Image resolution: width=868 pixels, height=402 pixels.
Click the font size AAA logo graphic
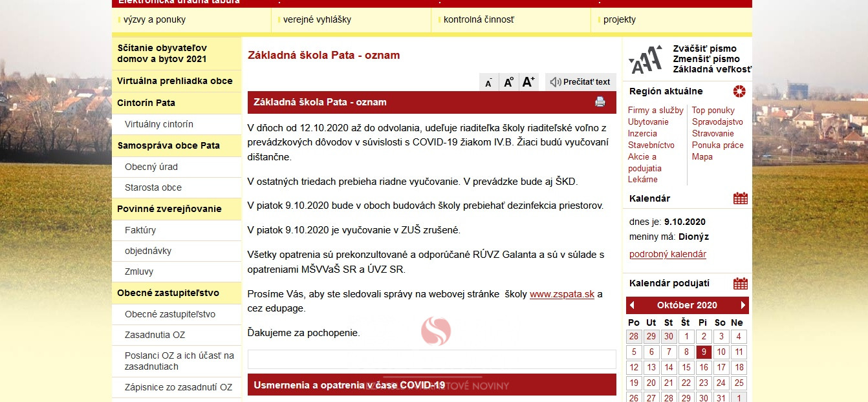[646, 59]
